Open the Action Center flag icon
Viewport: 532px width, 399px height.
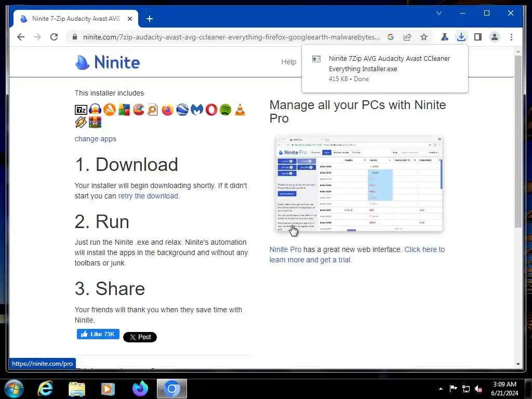(x=453, y=389)
